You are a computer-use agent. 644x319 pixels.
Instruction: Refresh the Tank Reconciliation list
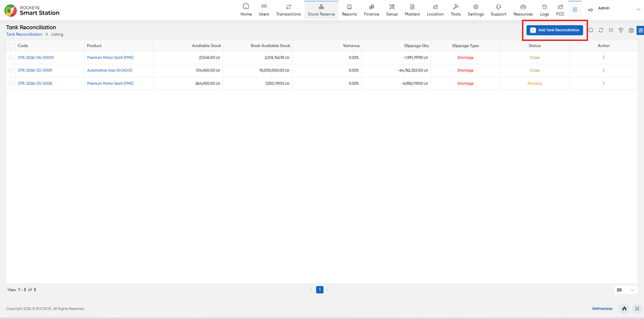601,30
